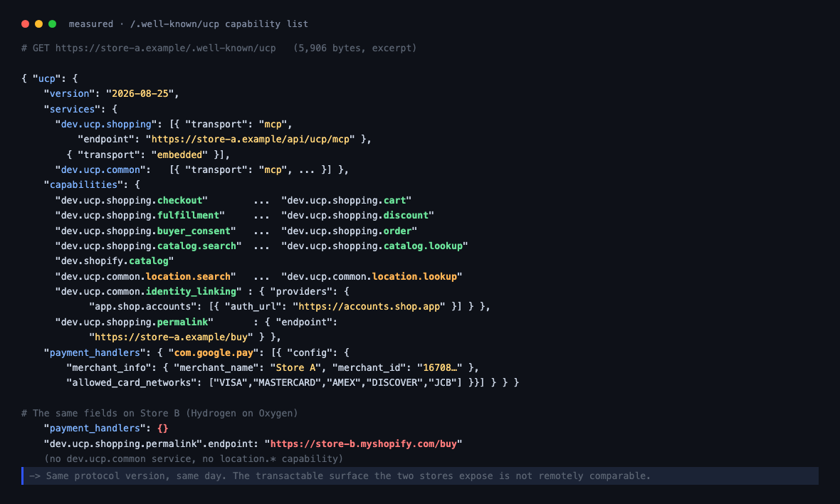The width and height of the screenshot is (840, 504).
Task: Click the 'Same protocol version, same day' summary line
Action: pyautogui.click(x=420, y=476)
